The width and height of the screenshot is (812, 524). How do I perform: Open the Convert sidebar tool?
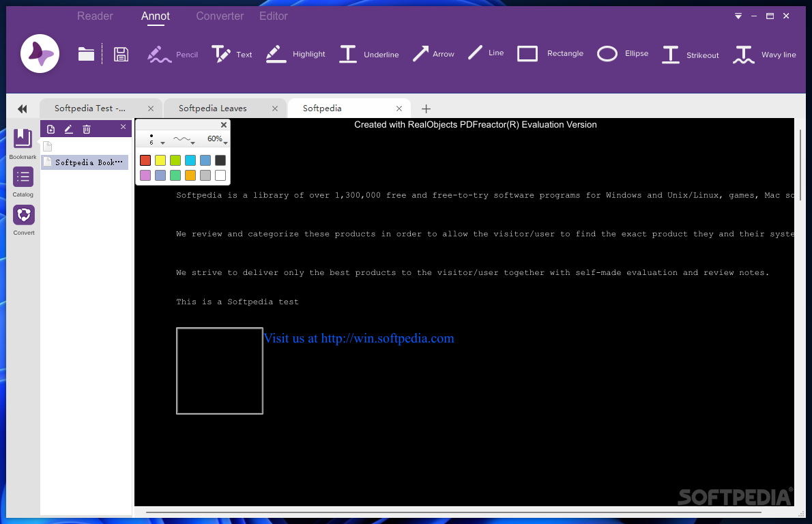(x=23, y=220)
